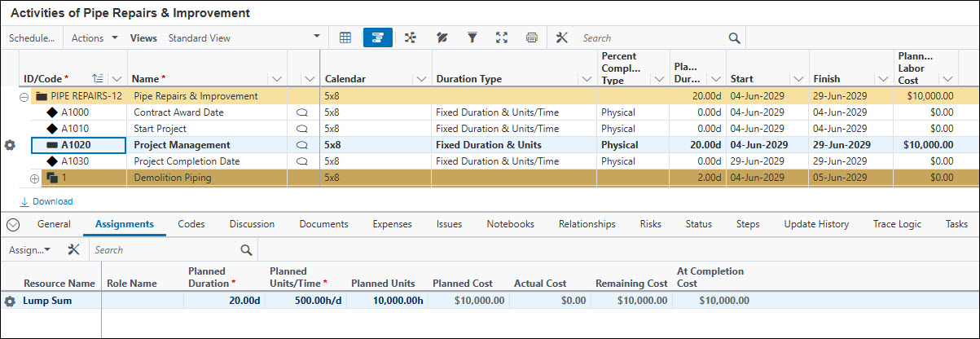Image resolution: width=980 pixels, height=339 pixels.
Task: Switch to the Status tab
Action: tap(698, 224)
